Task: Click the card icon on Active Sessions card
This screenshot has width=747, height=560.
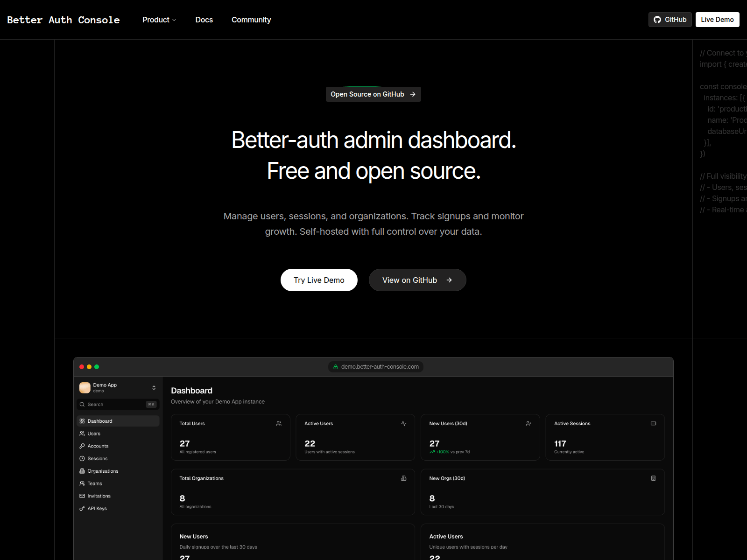Action: tap(654, 424)
